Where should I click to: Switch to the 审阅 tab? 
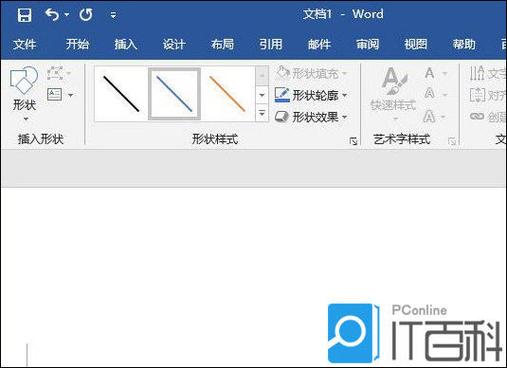pyautogui.click(x=367, y=44)
